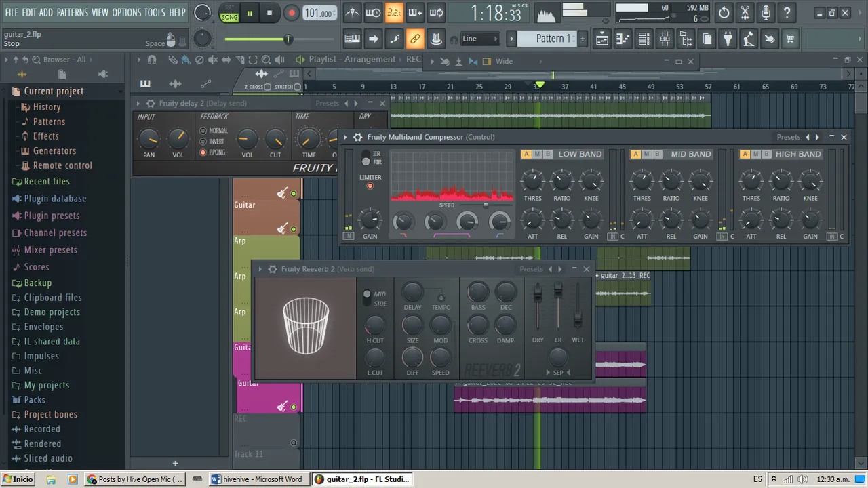Select the paint brush tool in playlist
Viewport: 868px width, 488px height.
click(x=186, y=60)
